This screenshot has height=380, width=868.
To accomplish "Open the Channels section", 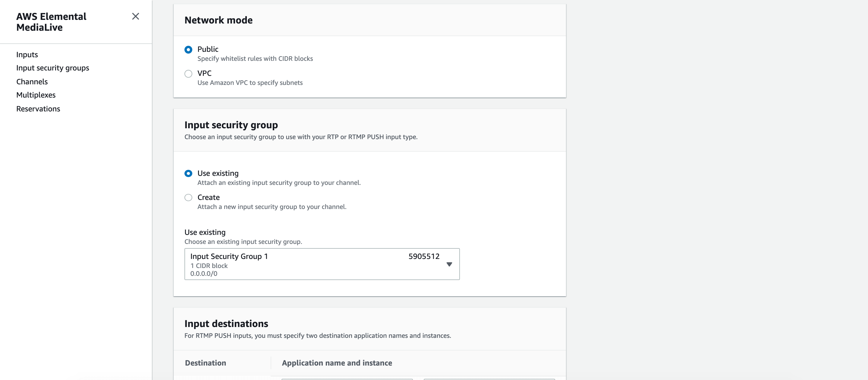I will [32, 82].
